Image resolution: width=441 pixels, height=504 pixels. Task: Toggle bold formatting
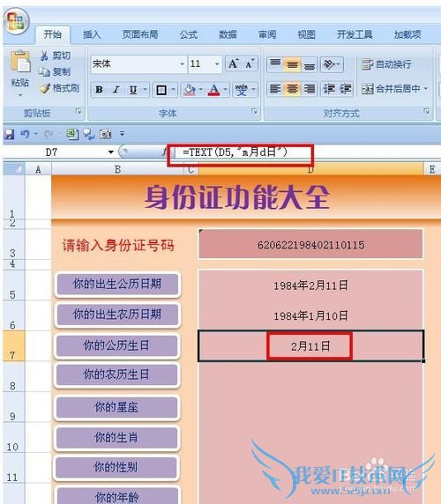pyautogui.click(x=99, y=90)
